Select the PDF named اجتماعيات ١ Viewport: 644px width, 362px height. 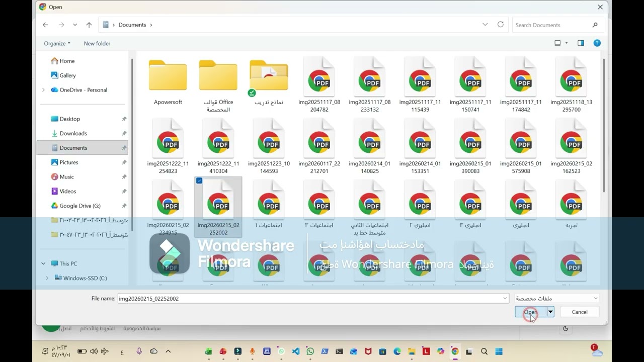click(x=269, y=205)
